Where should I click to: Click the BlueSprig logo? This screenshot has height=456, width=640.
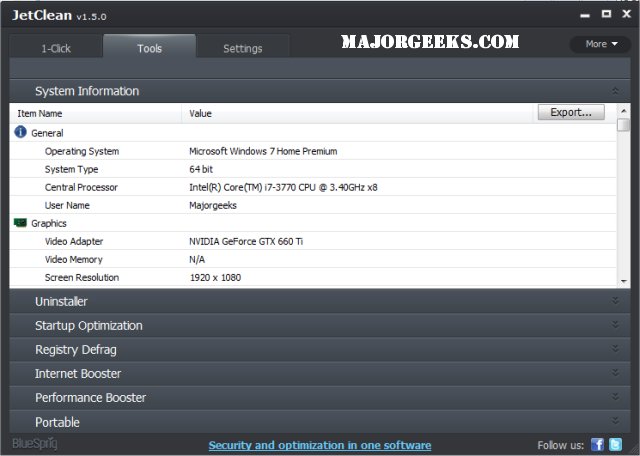(35, 444)
